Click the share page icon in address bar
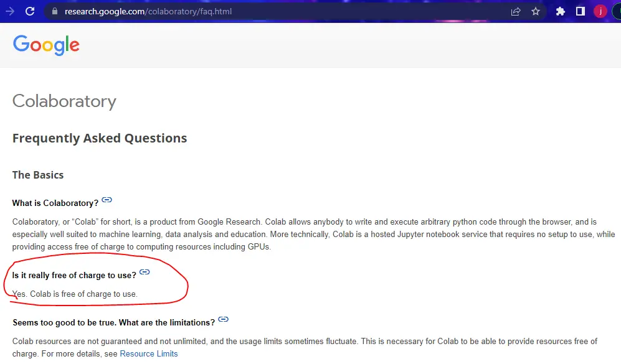 pos(516,11)
